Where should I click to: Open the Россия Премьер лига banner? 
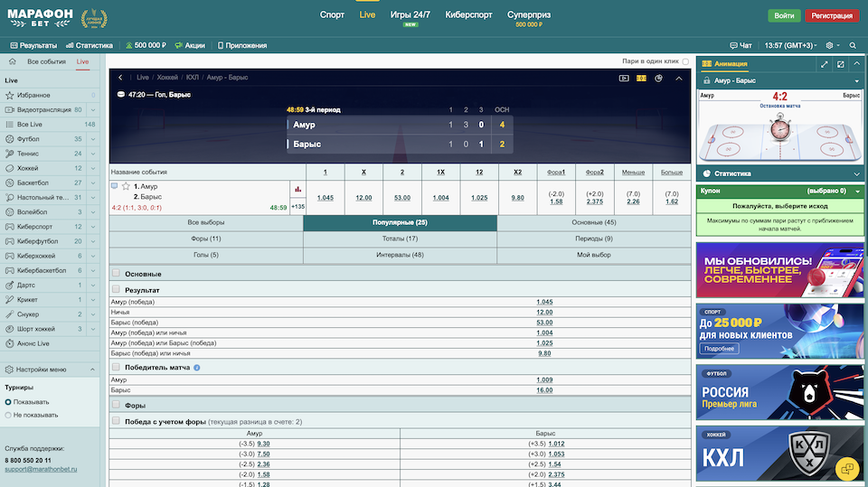(780, 392)
